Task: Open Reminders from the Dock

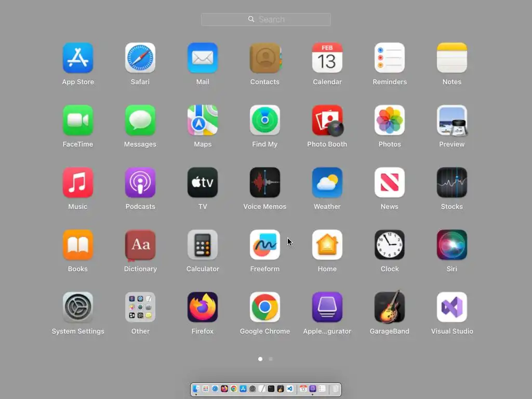Action: pos(322,389)
